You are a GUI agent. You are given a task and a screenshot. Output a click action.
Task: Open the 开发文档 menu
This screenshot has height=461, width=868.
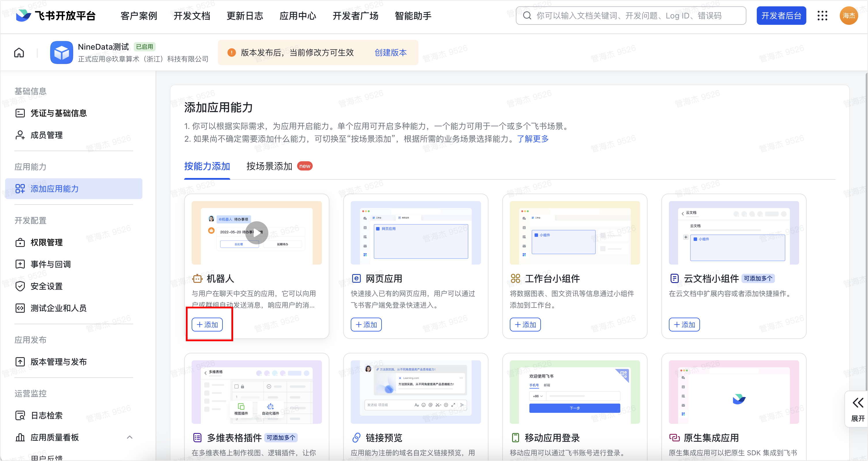192,16
